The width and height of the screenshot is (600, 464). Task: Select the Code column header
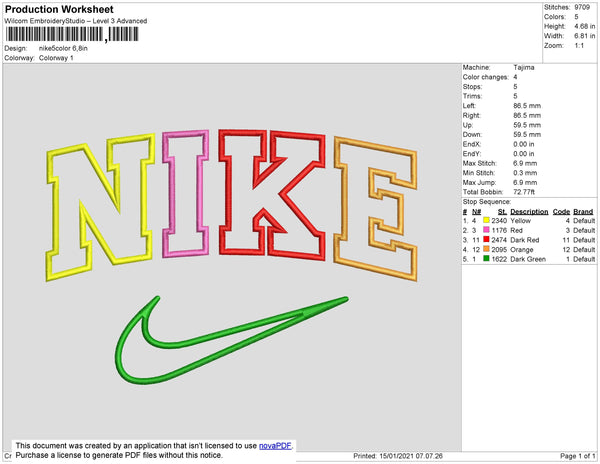click(x=561, y=212)
